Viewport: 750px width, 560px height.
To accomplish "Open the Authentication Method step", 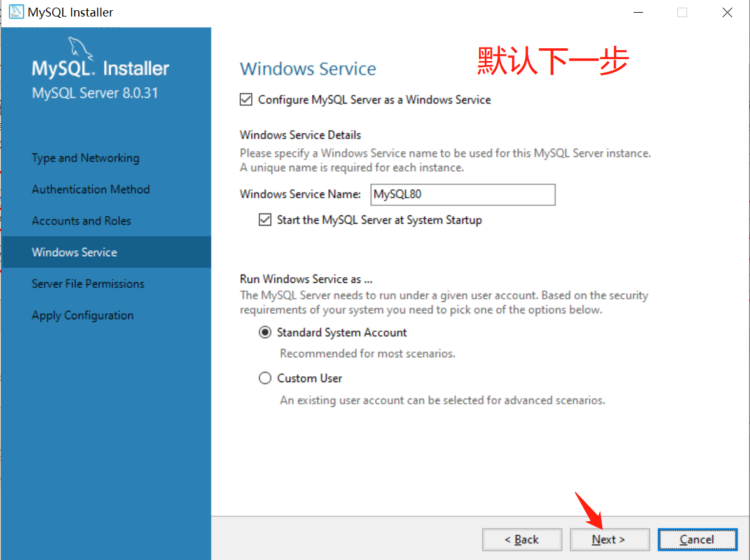I will click(91, 189).
